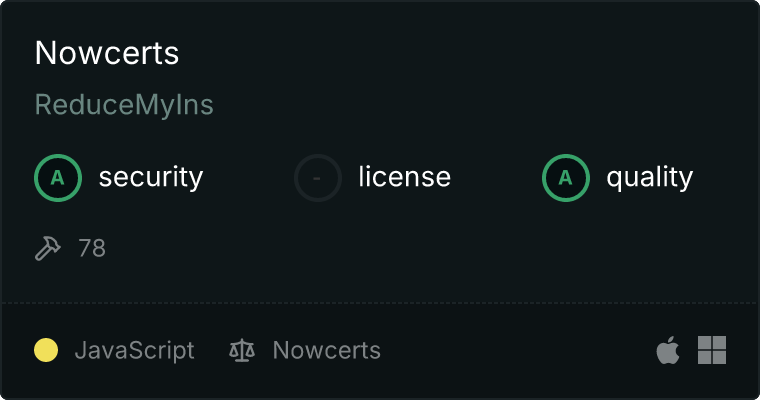Click the Apple platform icon
760x400 pixels.
point(668,350)
